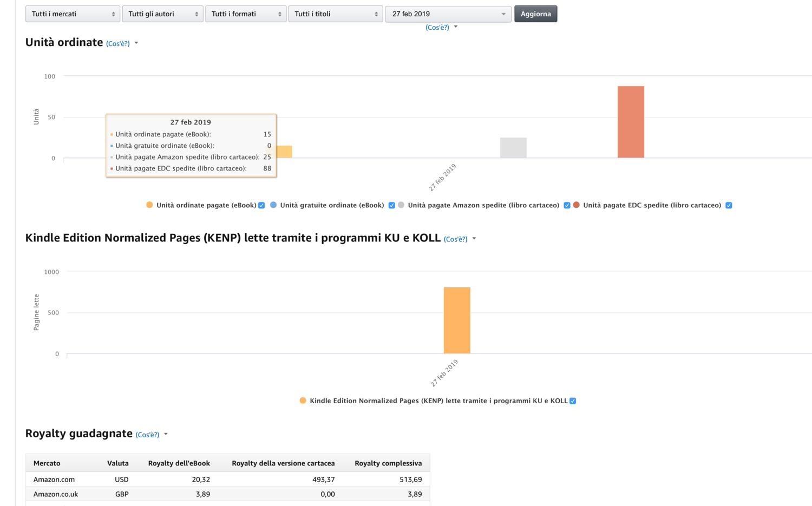Click the Unità pagate EDC spedite legend label

[652, 205]
